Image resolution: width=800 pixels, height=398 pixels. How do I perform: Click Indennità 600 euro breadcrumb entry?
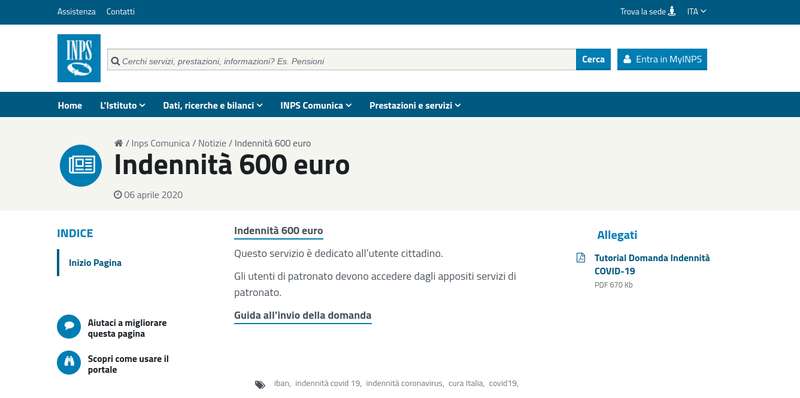pyautogui.click(x=272, y=143)
